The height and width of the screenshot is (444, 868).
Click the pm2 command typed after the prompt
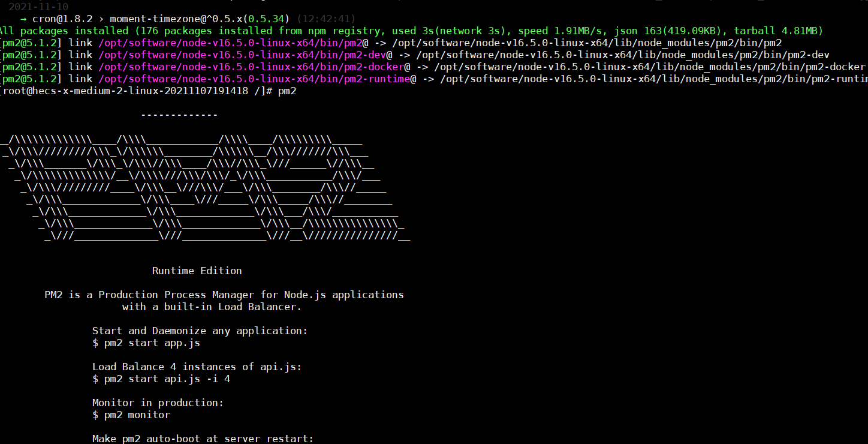(287, 91)
